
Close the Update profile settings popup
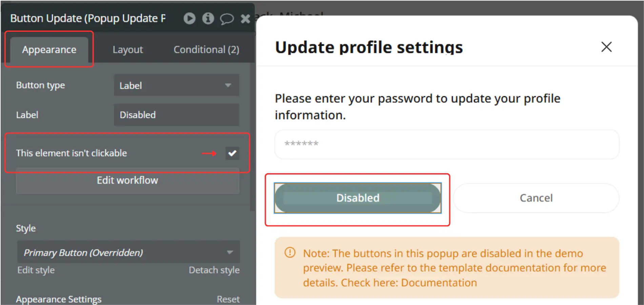pyautogui.click(x=606, y=47)
